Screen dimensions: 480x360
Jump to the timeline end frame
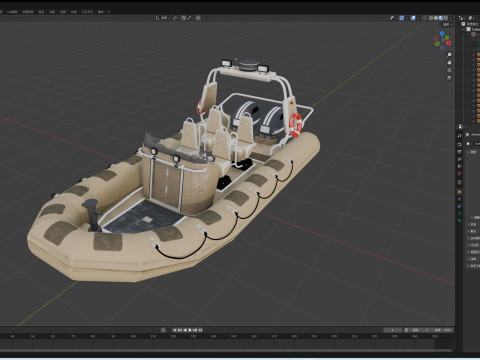(x=200, y=330)
